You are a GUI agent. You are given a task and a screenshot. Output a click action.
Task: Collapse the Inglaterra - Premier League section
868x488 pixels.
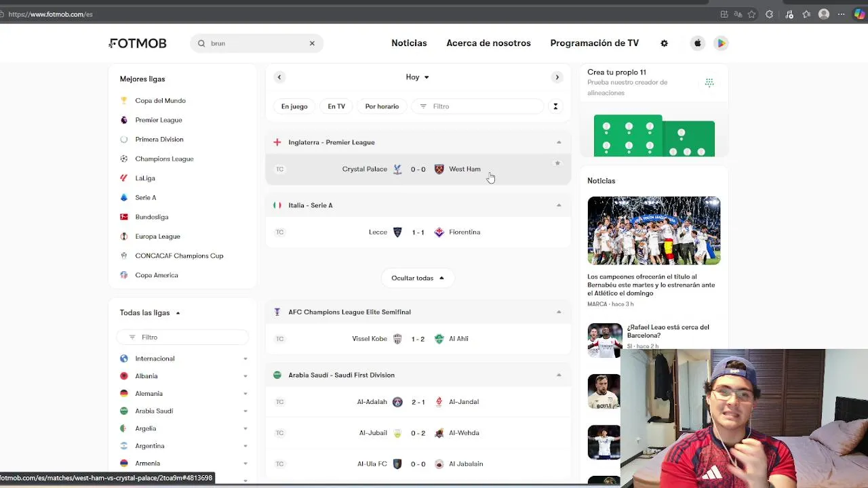(x=559, y=142)
